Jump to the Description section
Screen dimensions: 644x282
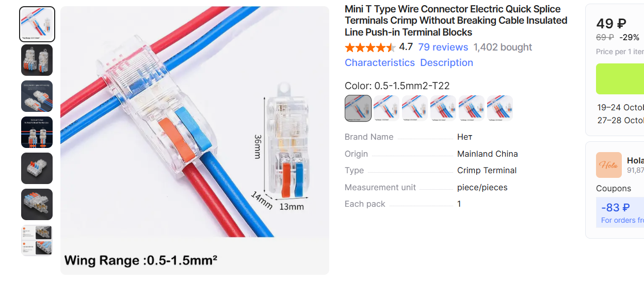(x=446, y=63)
